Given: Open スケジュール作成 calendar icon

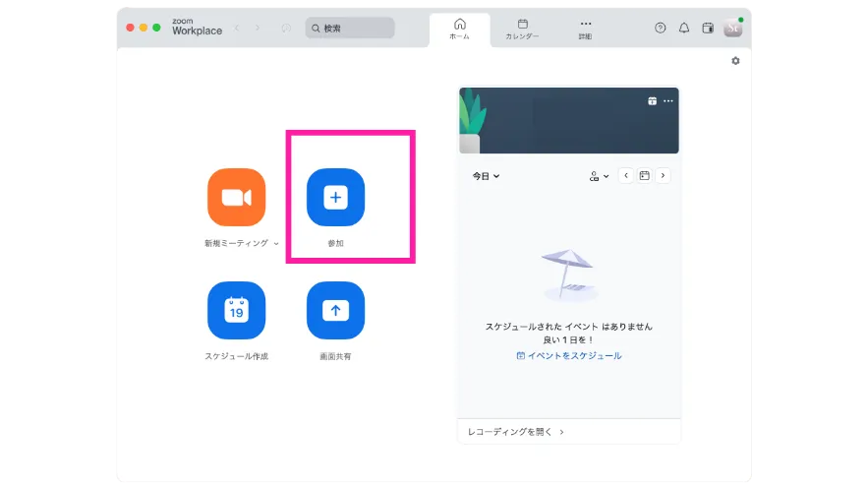Looking at the screenshot, I should 236,310.
